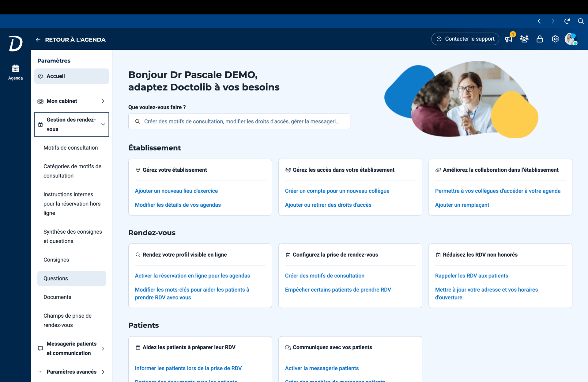The height and width of the screenshot is (382, 588).
Task: Click the calendar icon beside Gestion des rendez-vous
Action: point(40,124)
